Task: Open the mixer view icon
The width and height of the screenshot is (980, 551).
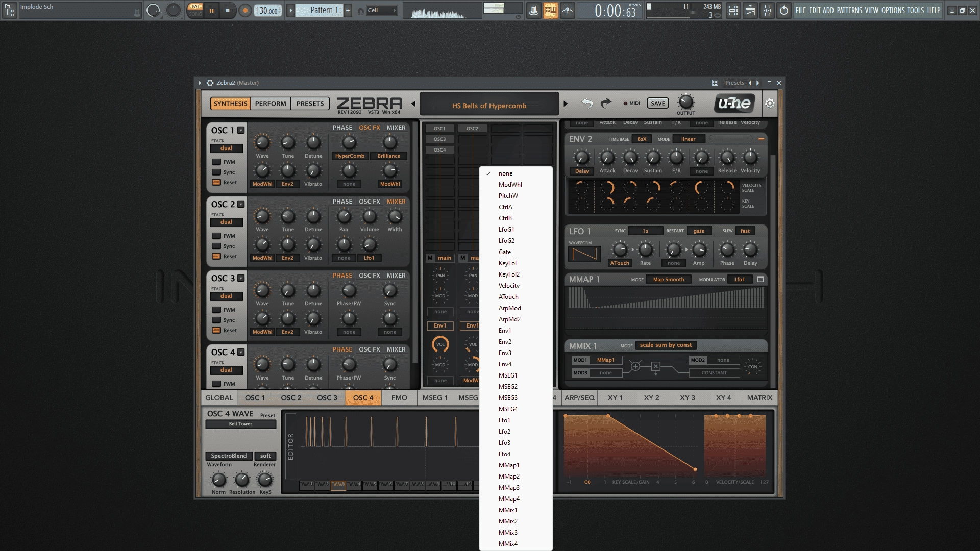Action: [767, 10]
